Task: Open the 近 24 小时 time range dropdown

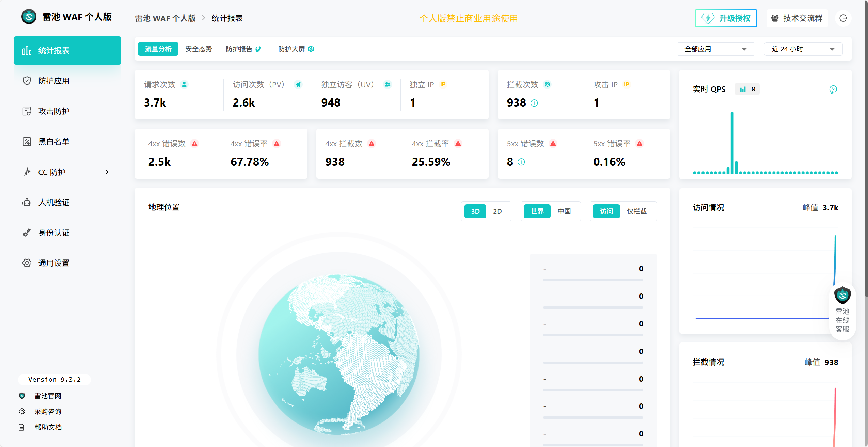Action: tap(803, 49)
